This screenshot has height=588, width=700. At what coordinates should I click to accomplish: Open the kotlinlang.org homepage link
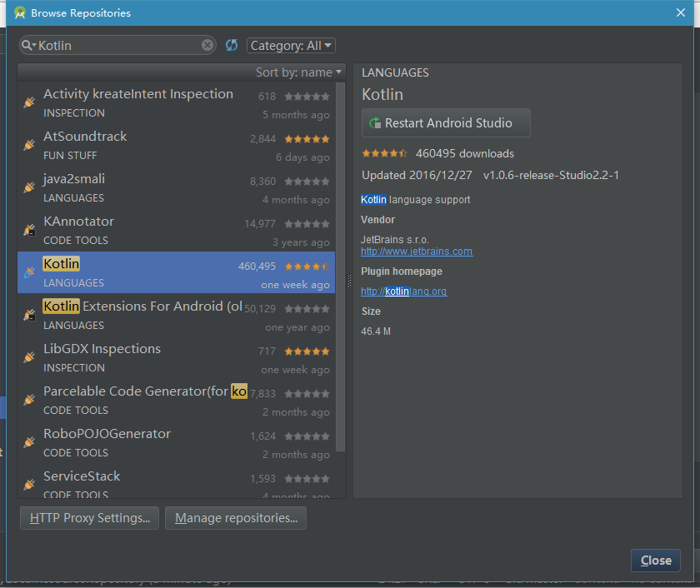click(404, 292)
